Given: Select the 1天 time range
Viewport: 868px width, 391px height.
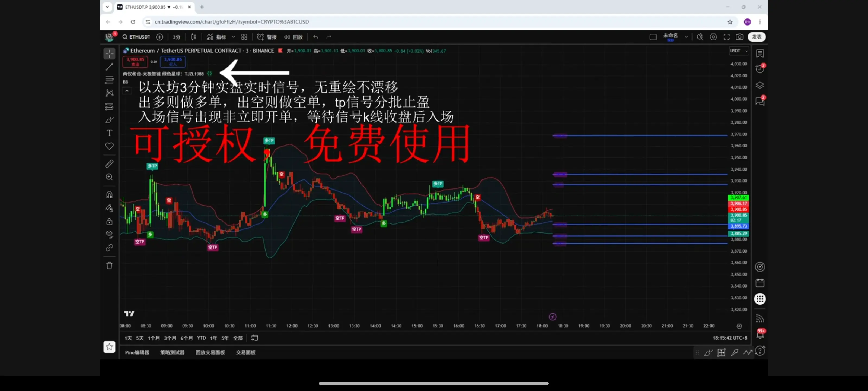Looking at the screenshot, I should (x=128, y=338).
